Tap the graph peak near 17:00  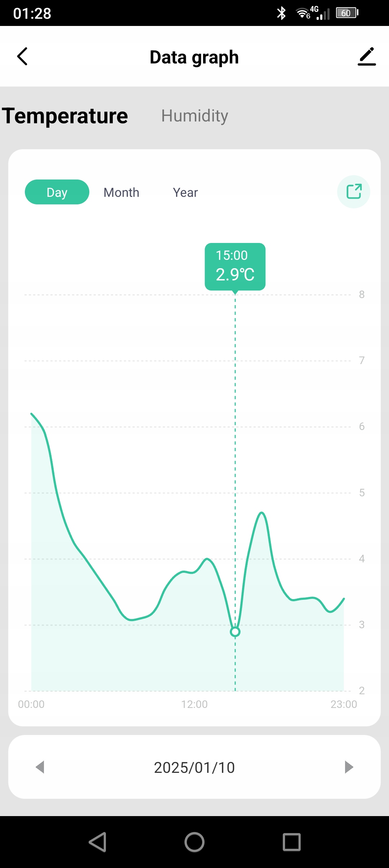click(x=262, y=513)
